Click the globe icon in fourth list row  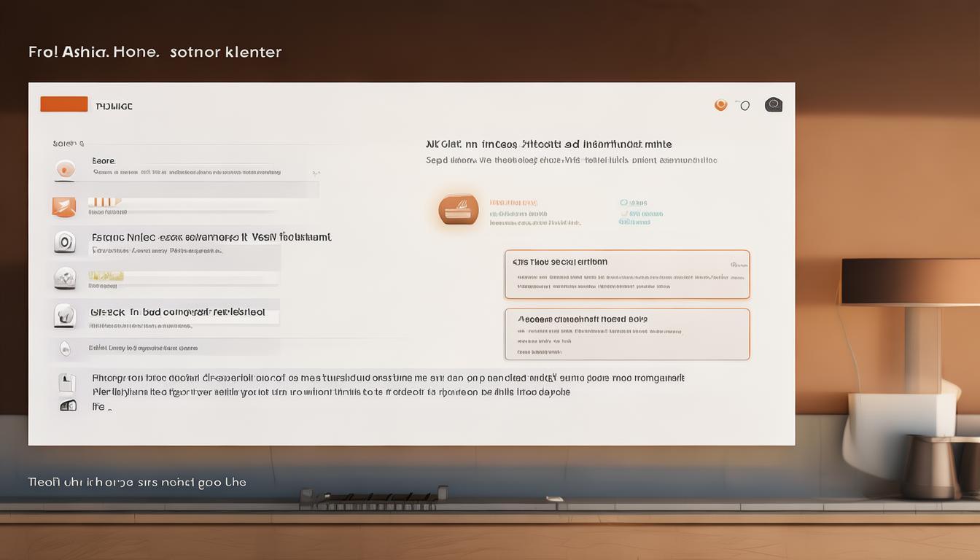coord(65,278)
